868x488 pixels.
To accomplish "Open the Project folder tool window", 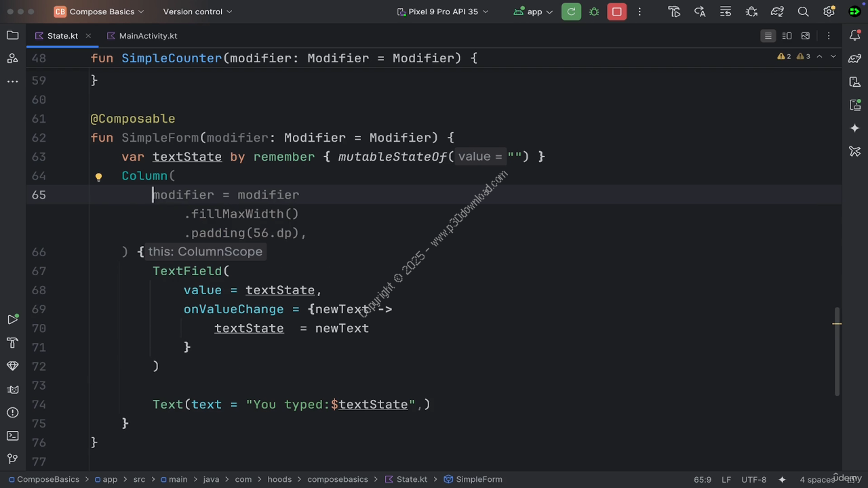I will click(12, 35).
